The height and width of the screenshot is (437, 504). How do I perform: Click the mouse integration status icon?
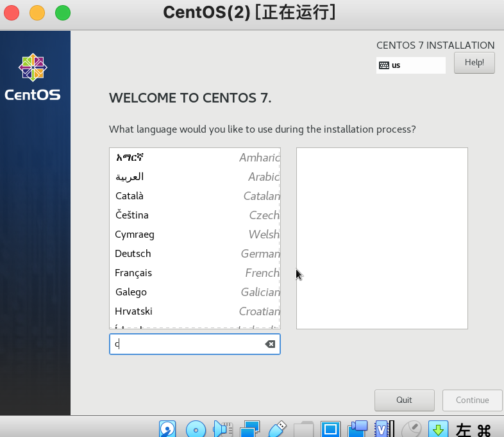[412, 429]
